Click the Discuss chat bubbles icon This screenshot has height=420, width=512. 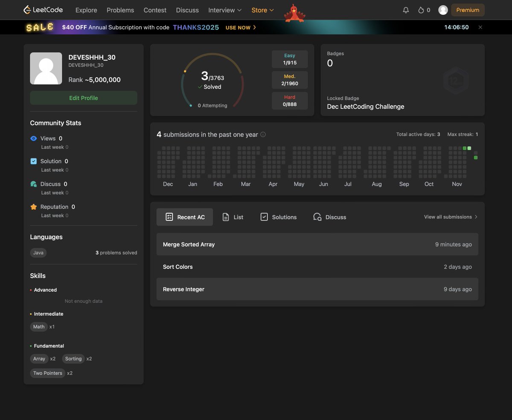point(34,184)
